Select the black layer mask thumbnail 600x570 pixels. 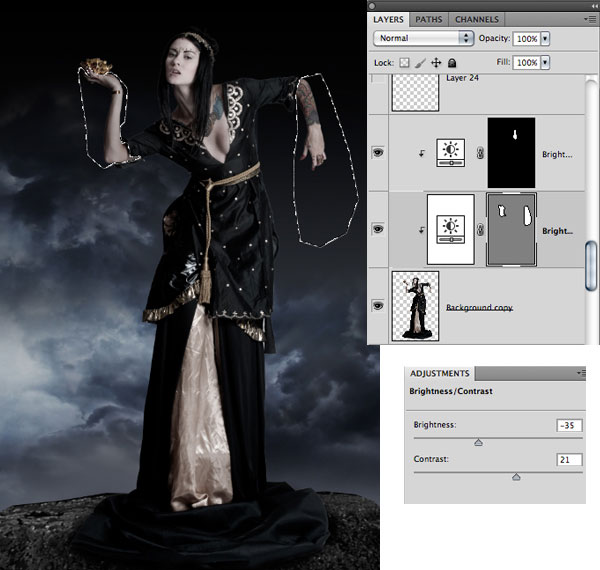click(x=511, y=153)
